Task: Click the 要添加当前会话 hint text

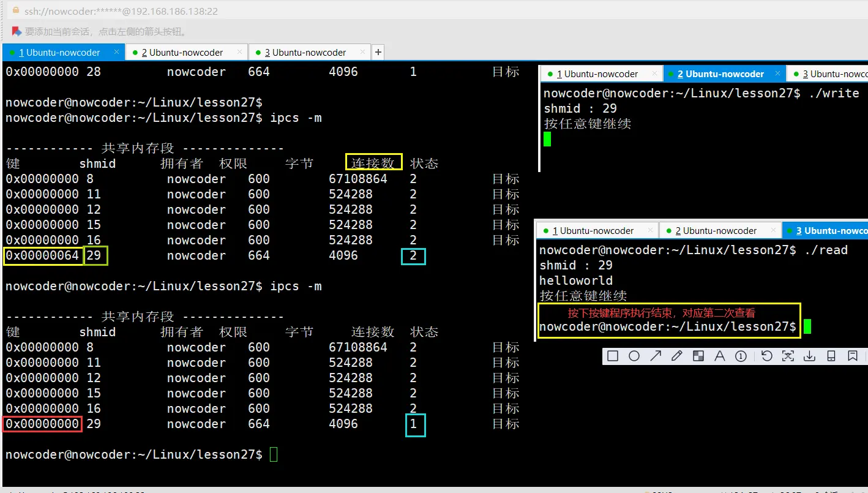Action: click(x=107, y=32)
